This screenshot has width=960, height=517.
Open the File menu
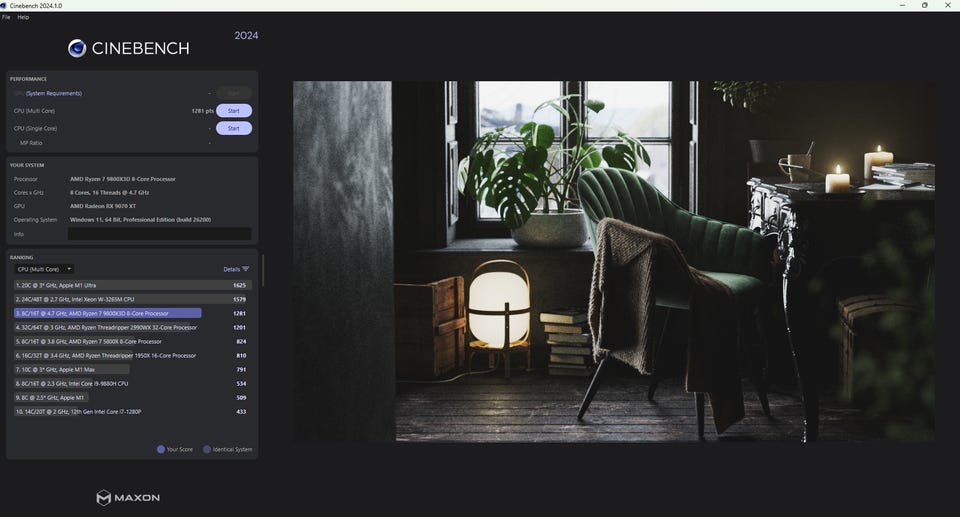(x=6, y=17)
